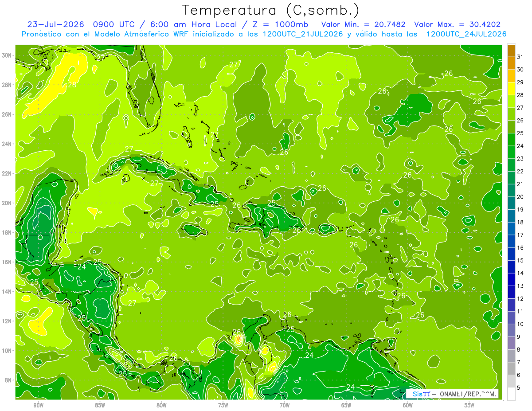
Task: Click the blue color bar segment between 16 and 17
Action: (x=511, y=241)
